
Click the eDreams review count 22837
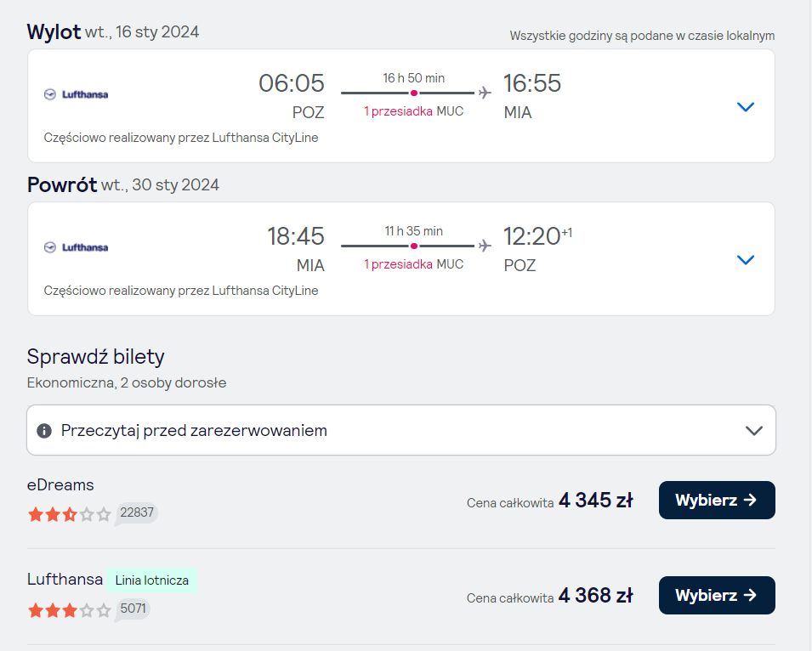(137, 512)
